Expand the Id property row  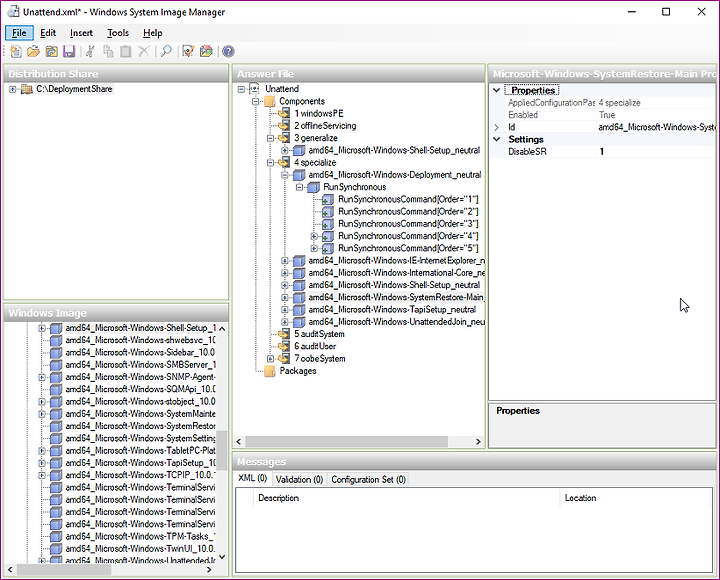pyautogui.click(x=497, y=127)
